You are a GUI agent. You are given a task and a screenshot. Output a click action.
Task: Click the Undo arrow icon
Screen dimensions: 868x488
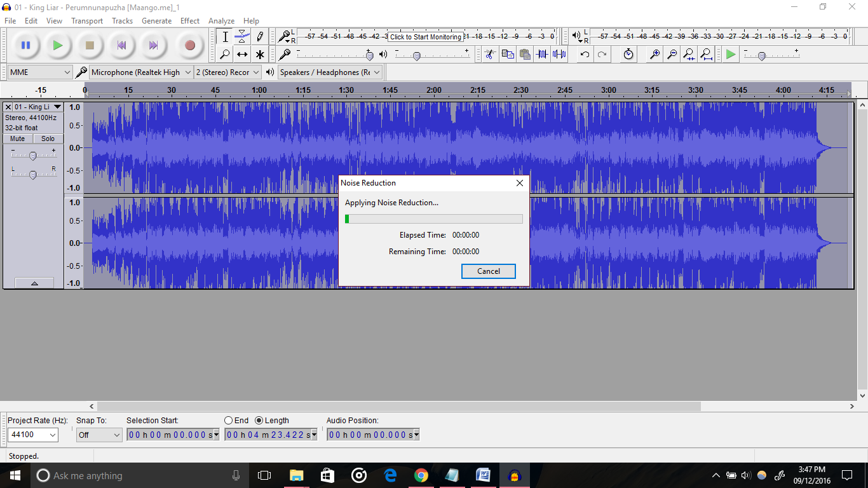[585, 55]
